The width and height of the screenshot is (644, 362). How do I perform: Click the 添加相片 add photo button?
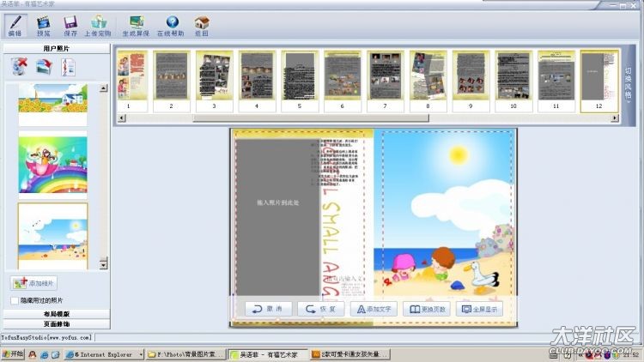(35, 283)
